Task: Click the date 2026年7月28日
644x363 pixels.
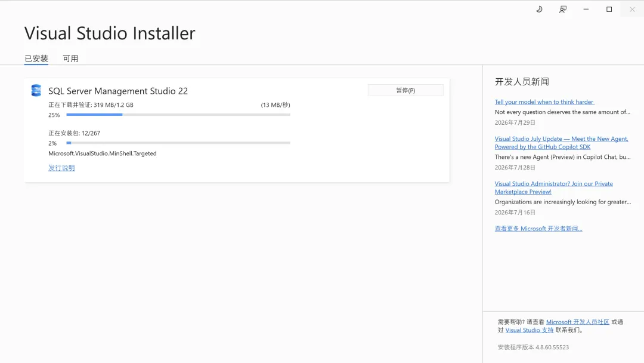Action: [x=515, y=167]
